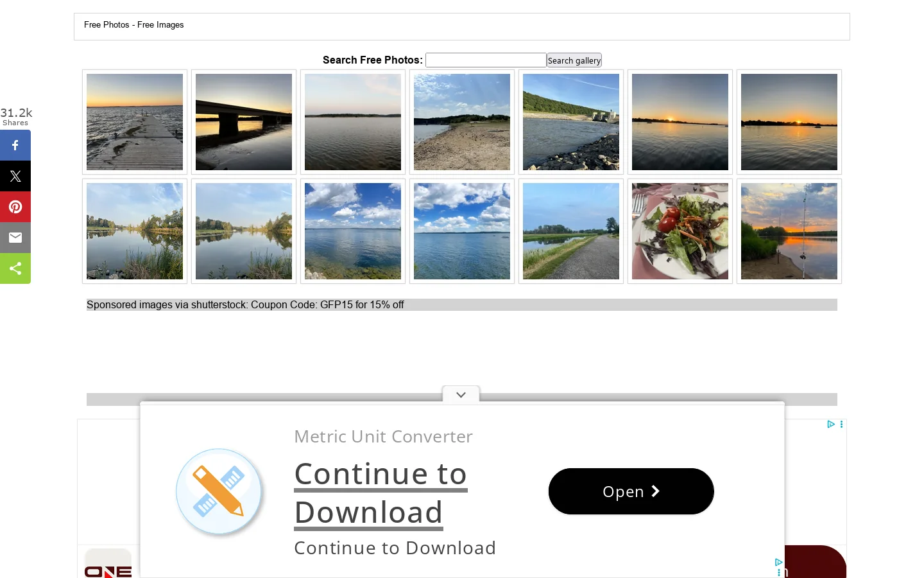Screen dimensions: 924x578
Task: Share by email using the envelope icon
Action: pyautogui.click(x=15, y=238)
